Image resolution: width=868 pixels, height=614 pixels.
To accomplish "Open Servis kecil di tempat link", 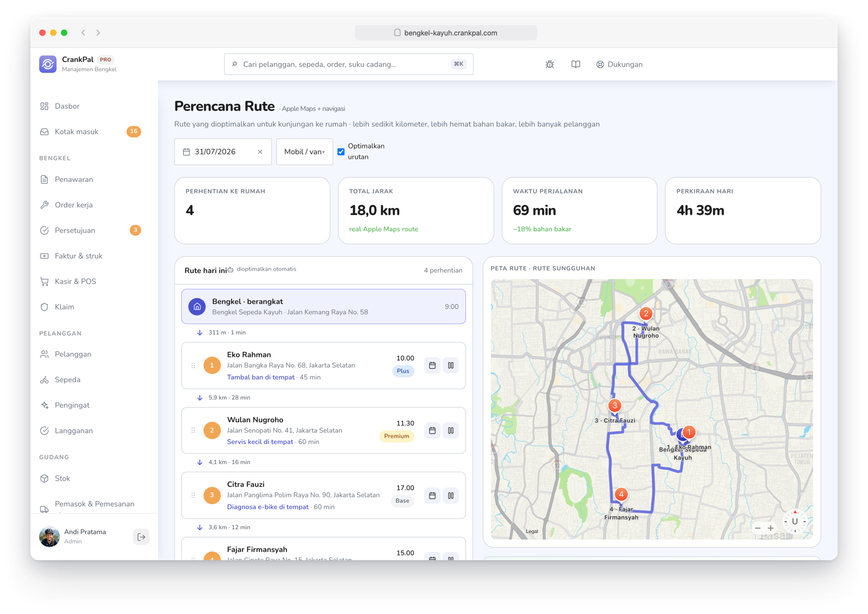I will pyautogui.click(x=260, y=442).
